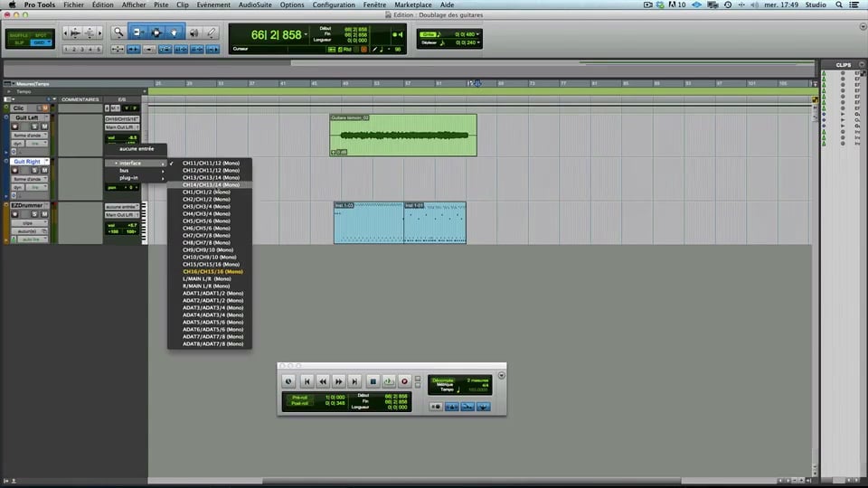
Task: Enable Pre-roll in the transport window
Action: (x=299, y=396)
